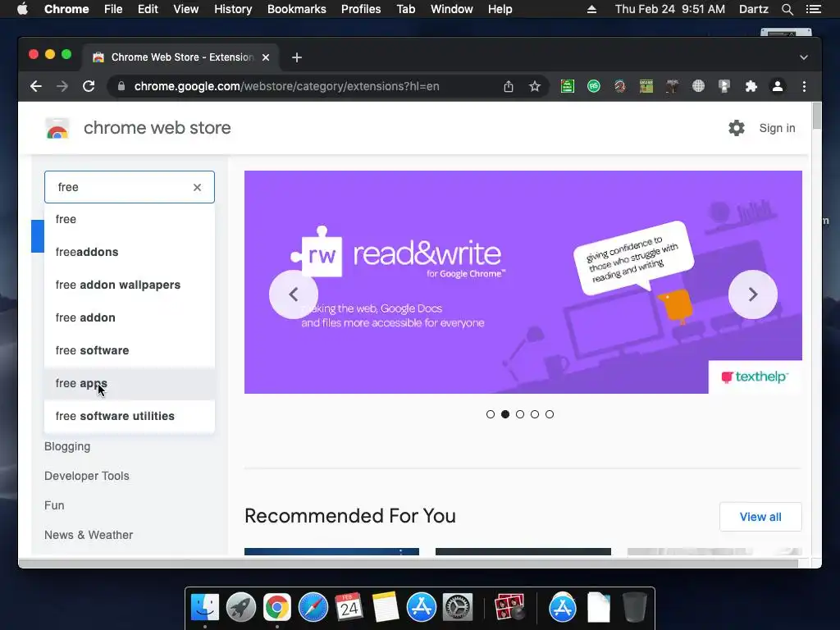The image size is (840, 630).
Task: Open Safari from the Dock
Action: click(x=313, y=608)
